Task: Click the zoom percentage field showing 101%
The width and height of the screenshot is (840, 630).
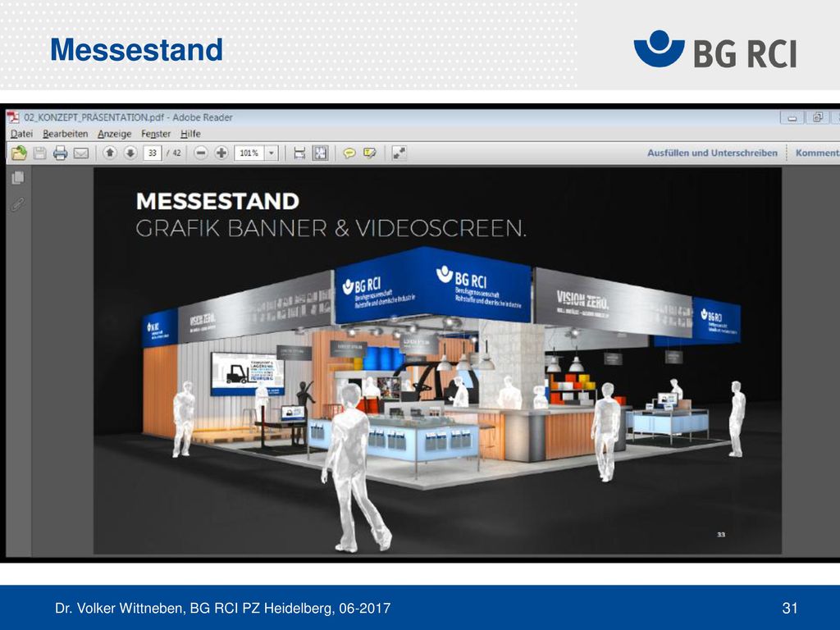Action: tap(249, 153)
